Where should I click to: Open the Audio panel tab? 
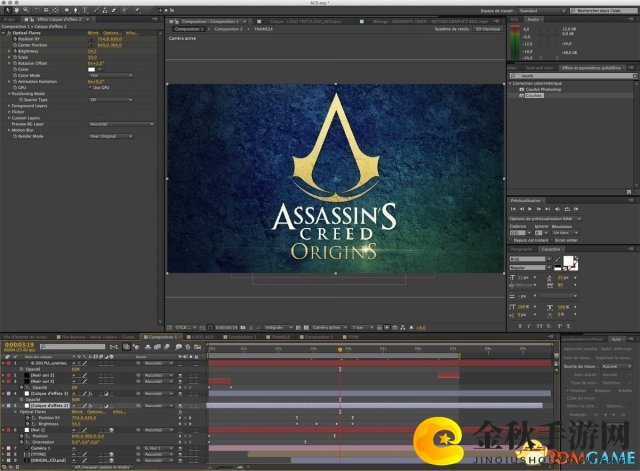click(533, 19)
